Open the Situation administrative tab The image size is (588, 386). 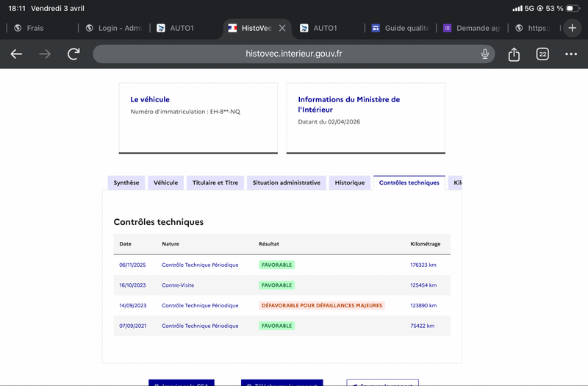[286, 183]
